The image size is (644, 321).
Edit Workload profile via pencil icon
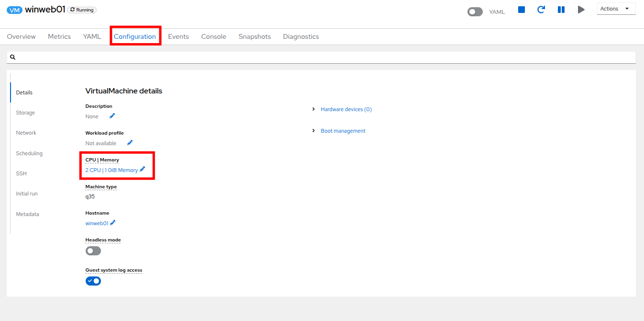click(130, 143)
